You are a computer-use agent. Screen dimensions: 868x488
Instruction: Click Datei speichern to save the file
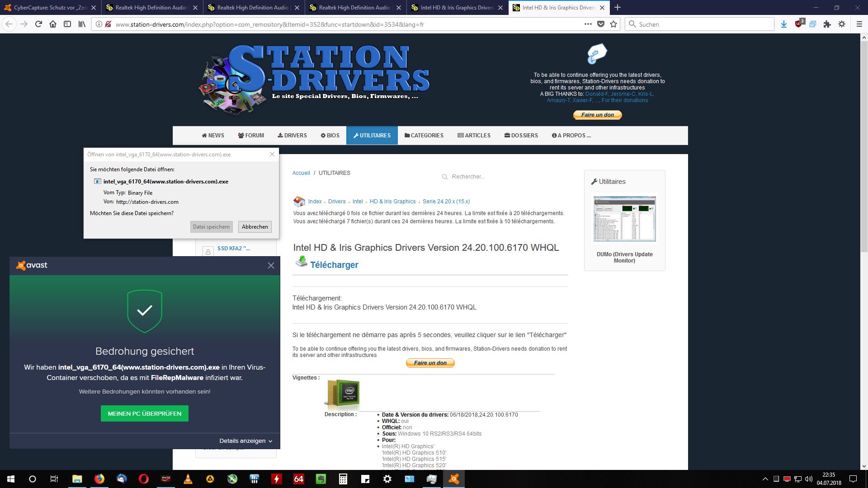(211, 226)
